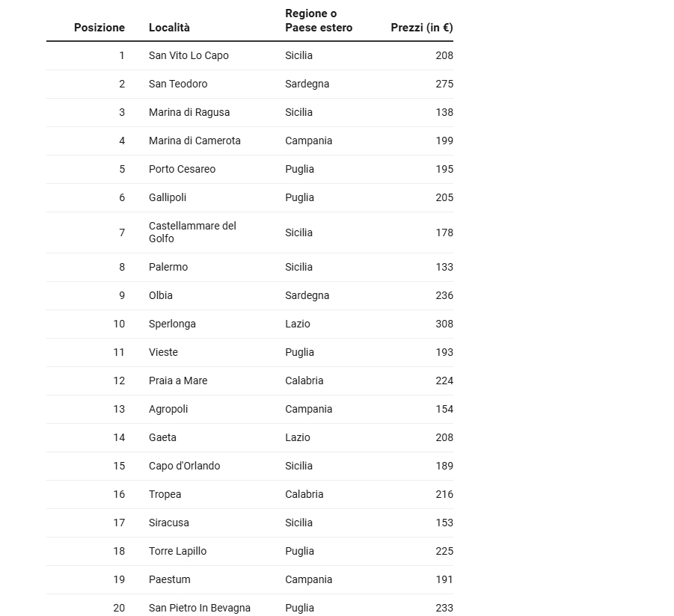Click the Capo d'Orlando locality cell
The image size is (674, 616).
(x=185, y=466)
